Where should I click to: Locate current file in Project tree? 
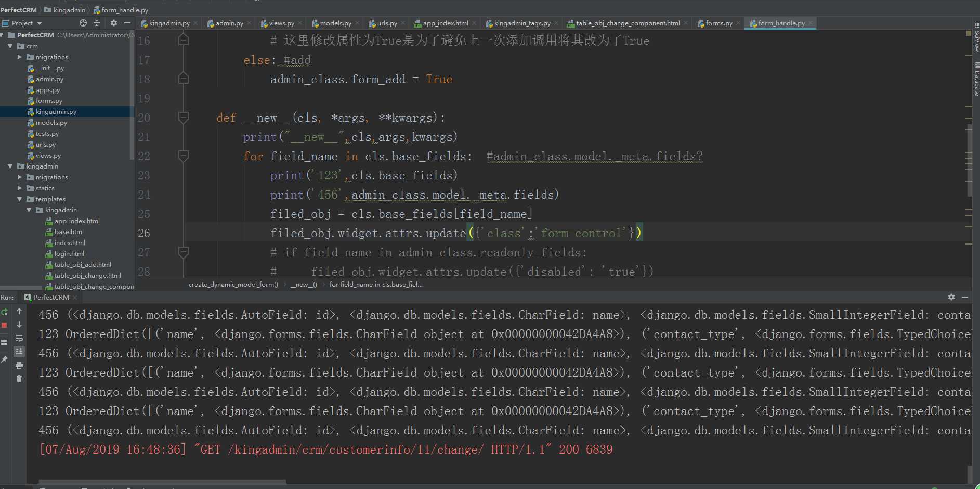coord(83,23)
